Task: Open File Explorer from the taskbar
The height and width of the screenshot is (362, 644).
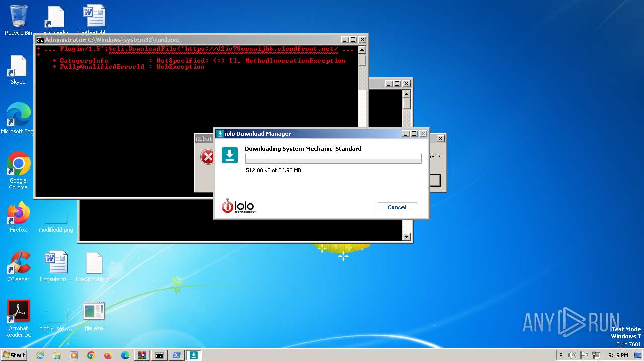Action: click(57, 355)
